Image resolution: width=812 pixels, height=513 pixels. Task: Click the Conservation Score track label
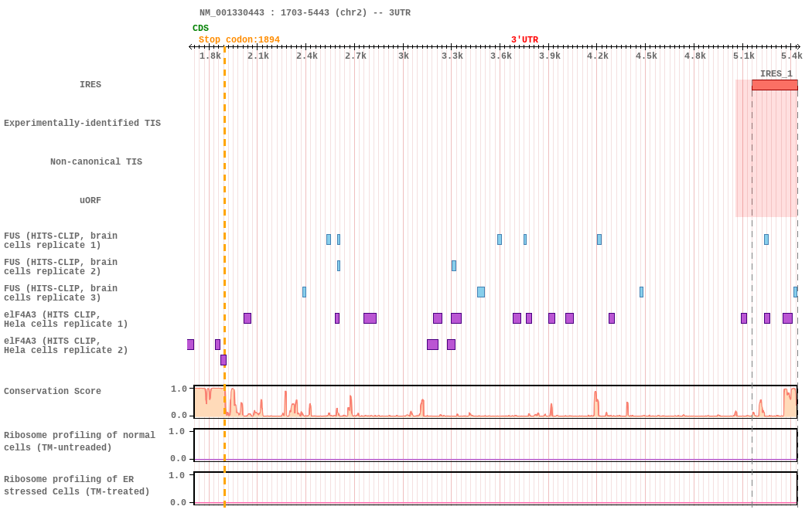pos(53,392)
